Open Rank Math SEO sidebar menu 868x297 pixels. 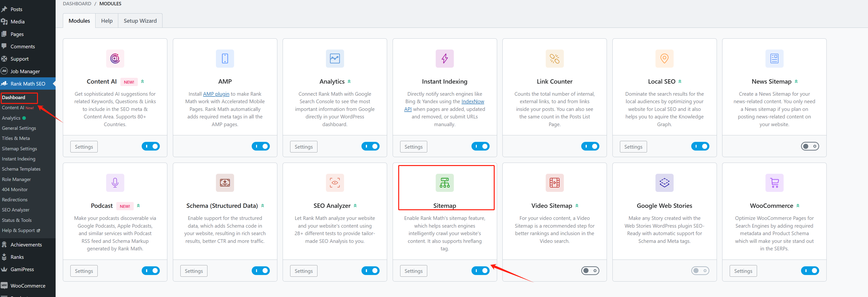point(28,84)
